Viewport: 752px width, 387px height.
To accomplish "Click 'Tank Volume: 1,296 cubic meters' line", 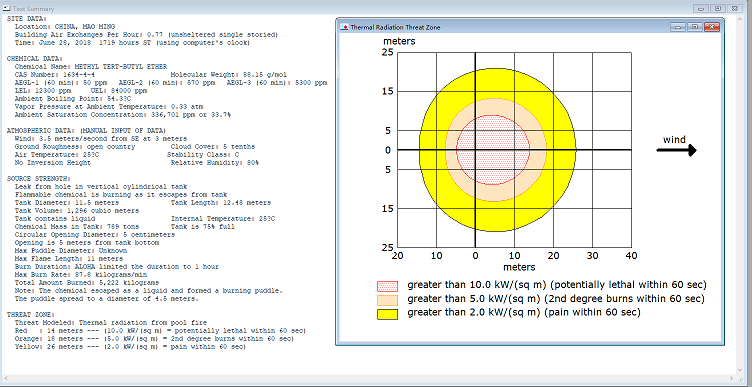I will point(77,211).
